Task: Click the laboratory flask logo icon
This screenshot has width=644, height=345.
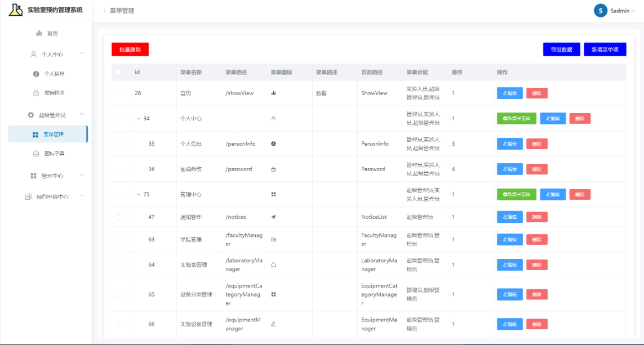Action: [x=16, y=10]
